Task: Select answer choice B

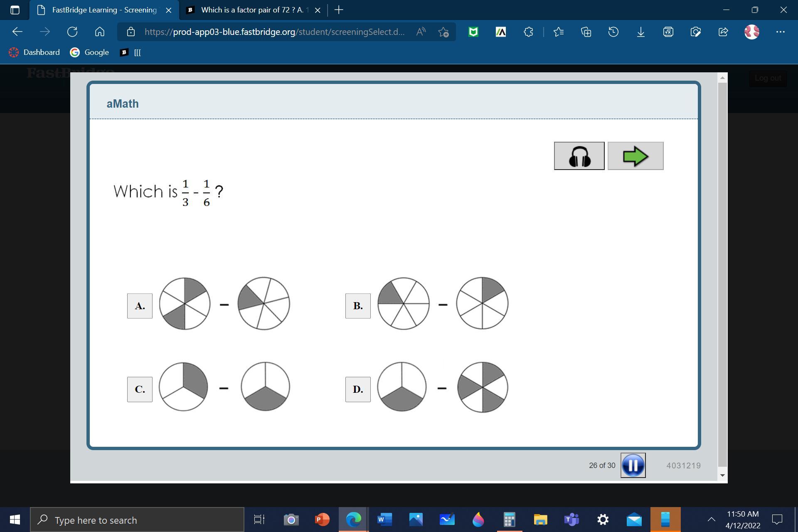Action: [x=358, y=306]
